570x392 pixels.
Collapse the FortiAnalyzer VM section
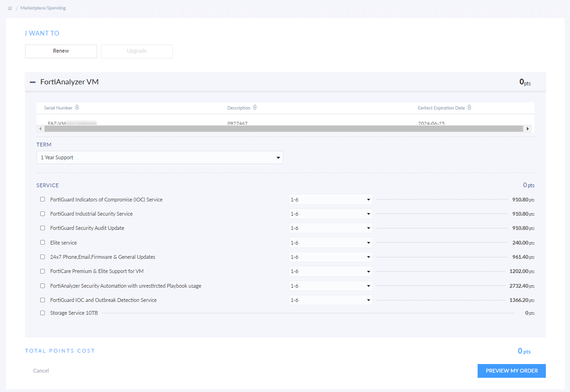33,82
